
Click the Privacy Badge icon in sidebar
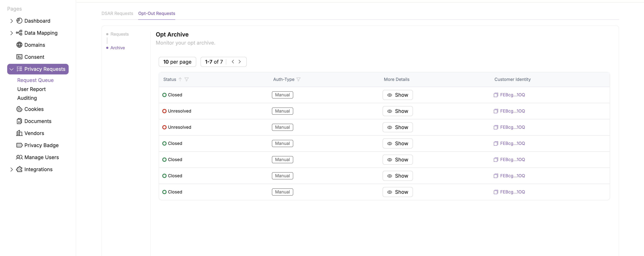(19, 145)
